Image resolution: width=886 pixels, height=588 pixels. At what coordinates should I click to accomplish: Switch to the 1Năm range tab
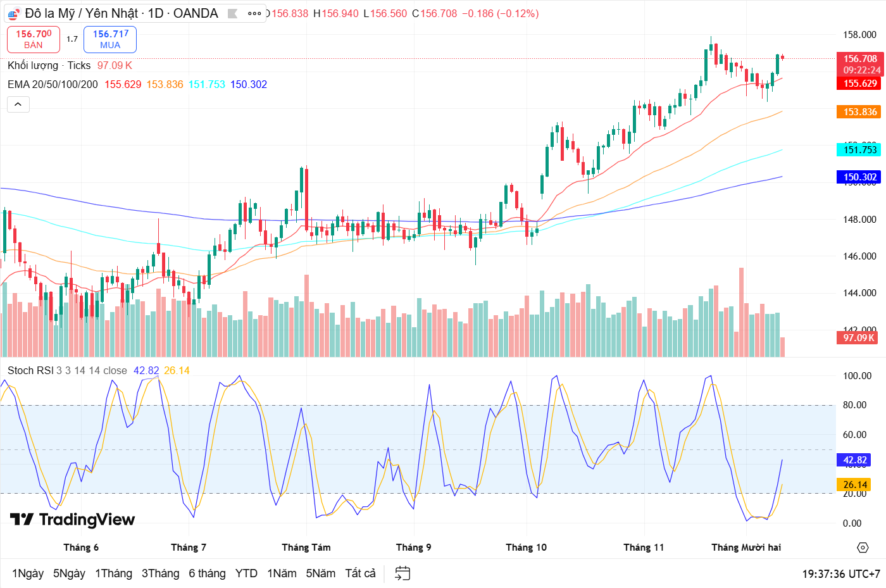(282, 573)
